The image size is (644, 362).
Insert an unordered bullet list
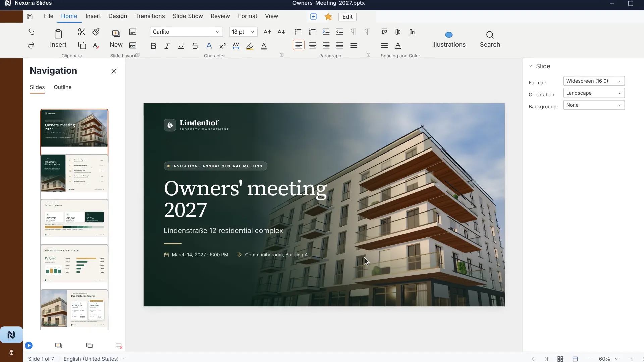[x=298, y=32]
